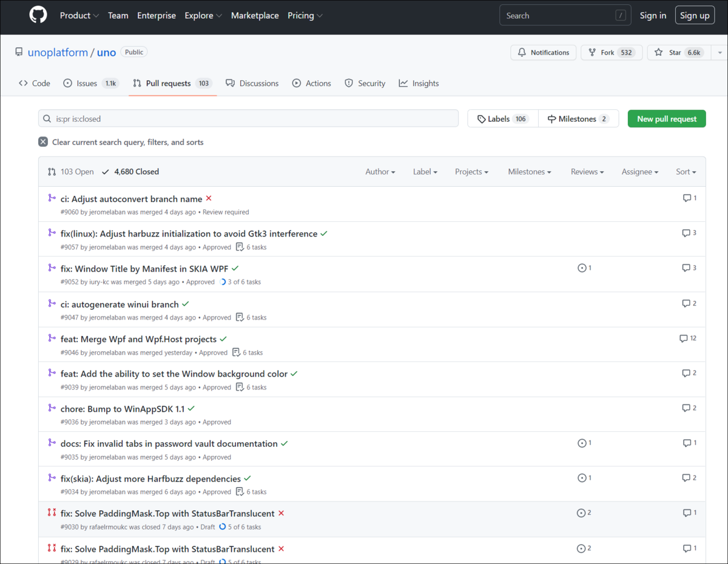Viewport: 728px width, 564px height.
Task: Click the Sign up button
Action: 695,16
